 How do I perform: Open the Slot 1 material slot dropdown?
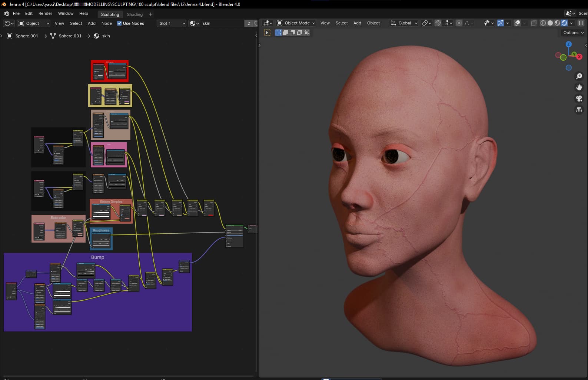pyautogui.click(x=172, y=23)
